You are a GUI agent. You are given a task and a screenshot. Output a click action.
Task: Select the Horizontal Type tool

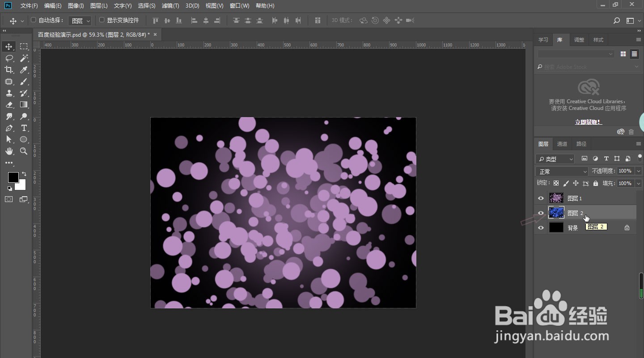point(24,128)
